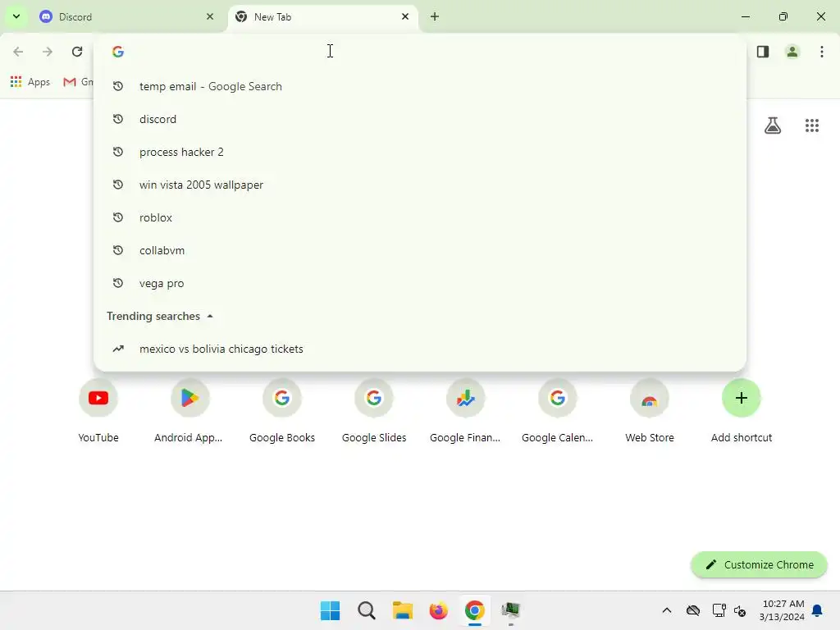Viewport: 840px width, 630px height.
Task: Choose the 'collabvm' search suggestion
Action: pyautogui.click(x=419, y=250)
